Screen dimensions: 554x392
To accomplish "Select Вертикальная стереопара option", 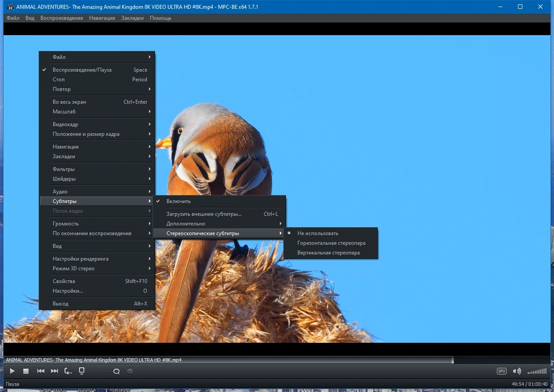I will [x=331, y=253].
